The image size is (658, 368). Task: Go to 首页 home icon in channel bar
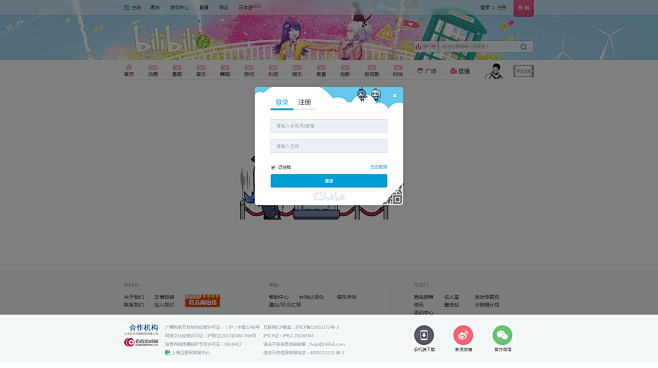129,70
